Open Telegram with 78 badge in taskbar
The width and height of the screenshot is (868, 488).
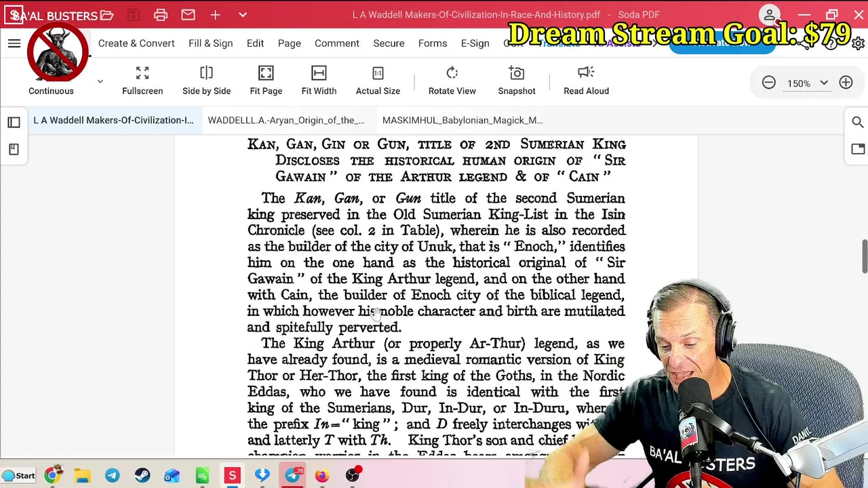pyautogui.click(x=293, y=475)
